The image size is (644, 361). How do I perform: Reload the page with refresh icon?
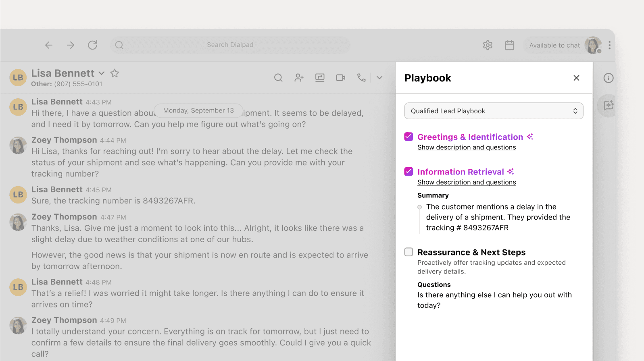coord(93,45)
